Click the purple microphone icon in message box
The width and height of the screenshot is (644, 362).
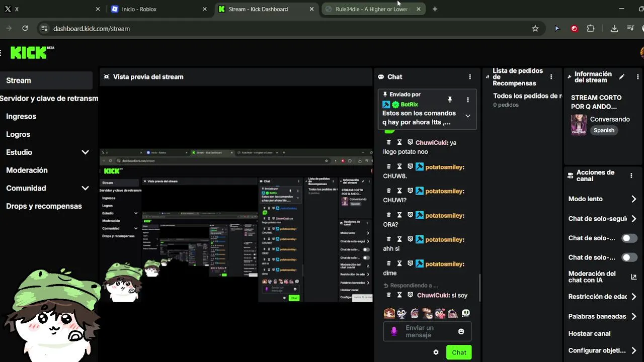tap(394, 331)
